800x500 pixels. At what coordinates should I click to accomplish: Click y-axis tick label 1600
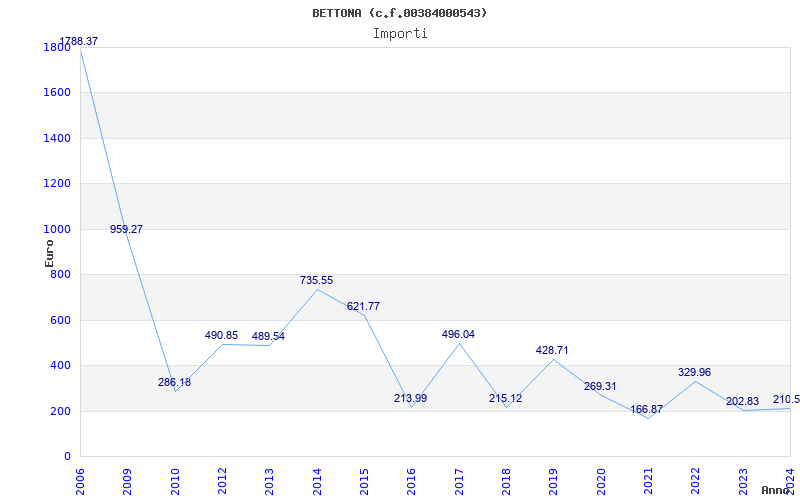(58, 93)
